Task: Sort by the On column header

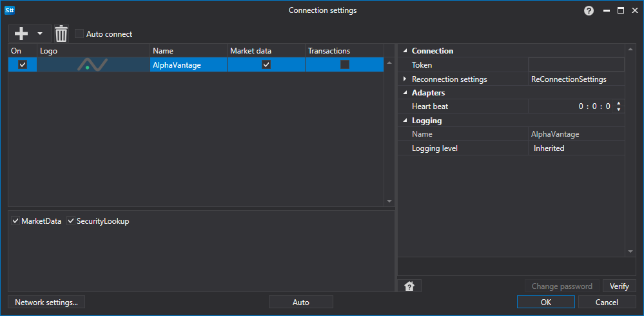Action: 23,51
